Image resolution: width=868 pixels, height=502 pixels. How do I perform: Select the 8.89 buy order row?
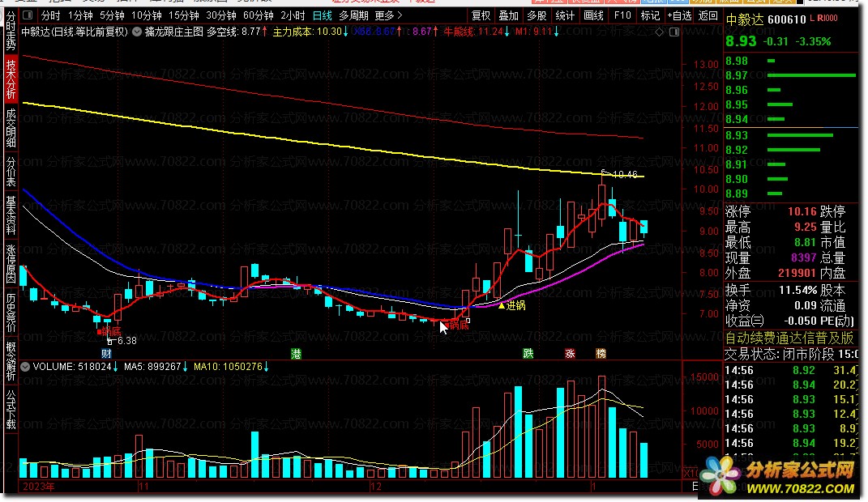792,194
